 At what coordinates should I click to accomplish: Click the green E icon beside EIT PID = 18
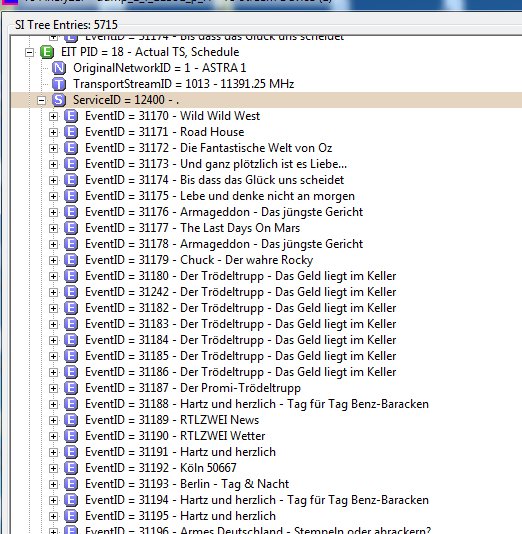tap(47, 52)
